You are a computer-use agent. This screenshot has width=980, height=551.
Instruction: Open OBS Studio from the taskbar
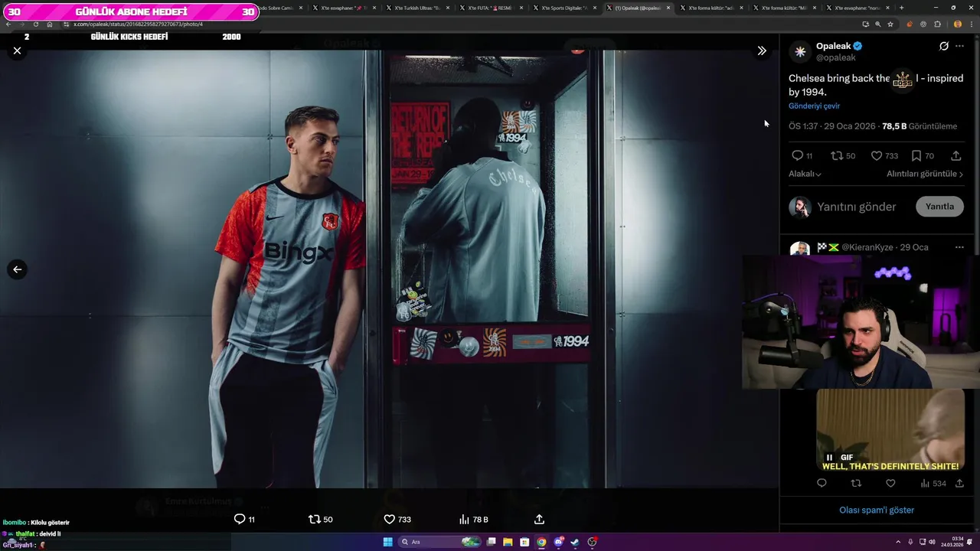coord(593,542)
